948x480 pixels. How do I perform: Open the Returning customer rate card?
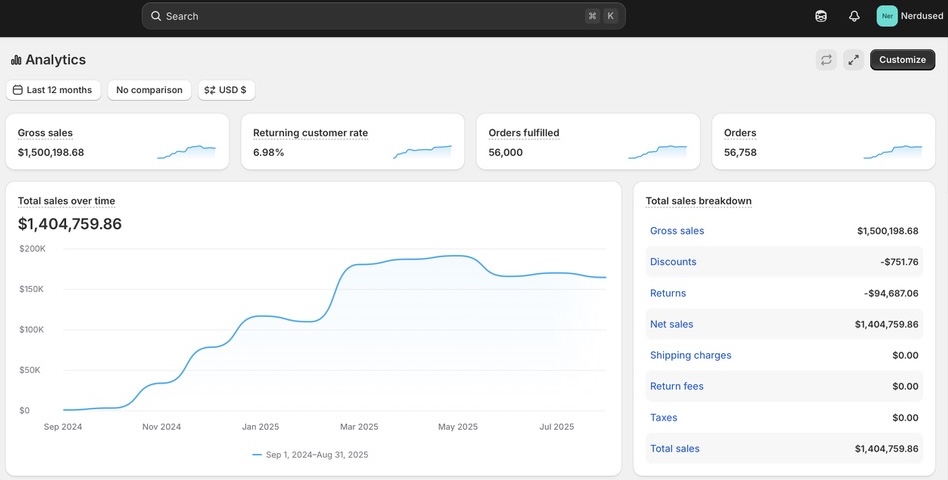352,141
